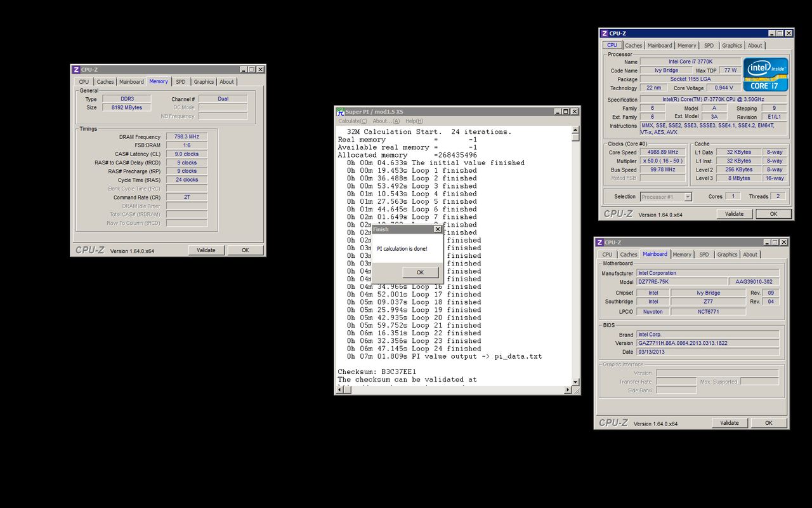
Task: Click OK in the PI calculation done dialog
Action: [x=420, y=272]
